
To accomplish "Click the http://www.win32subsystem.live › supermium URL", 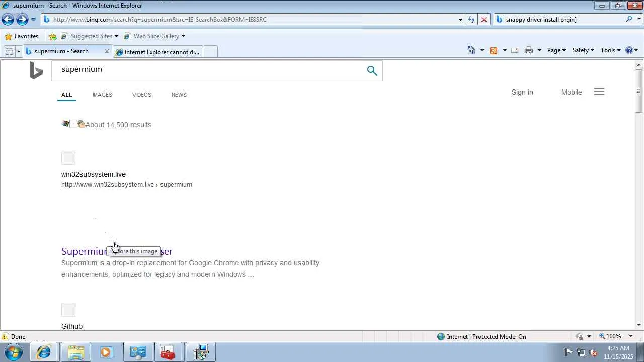I will 127,185.
